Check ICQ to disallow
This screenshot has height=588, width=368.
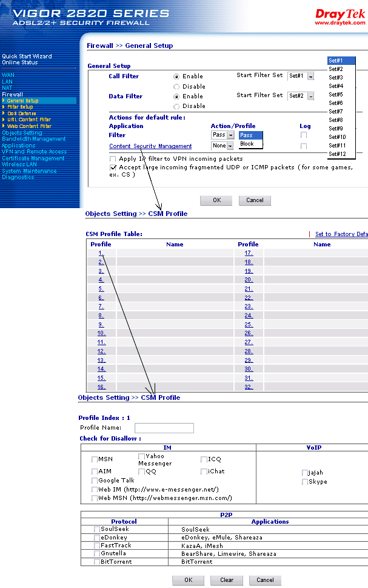204,459
